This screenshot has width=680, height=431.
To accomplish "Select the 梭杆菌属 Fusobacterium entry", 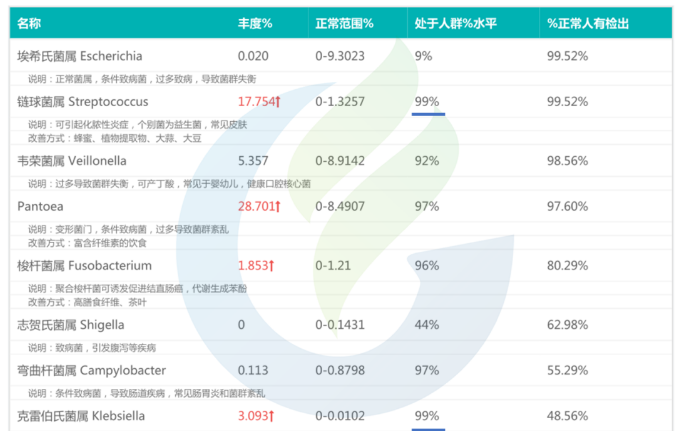I will click(85, 266).
